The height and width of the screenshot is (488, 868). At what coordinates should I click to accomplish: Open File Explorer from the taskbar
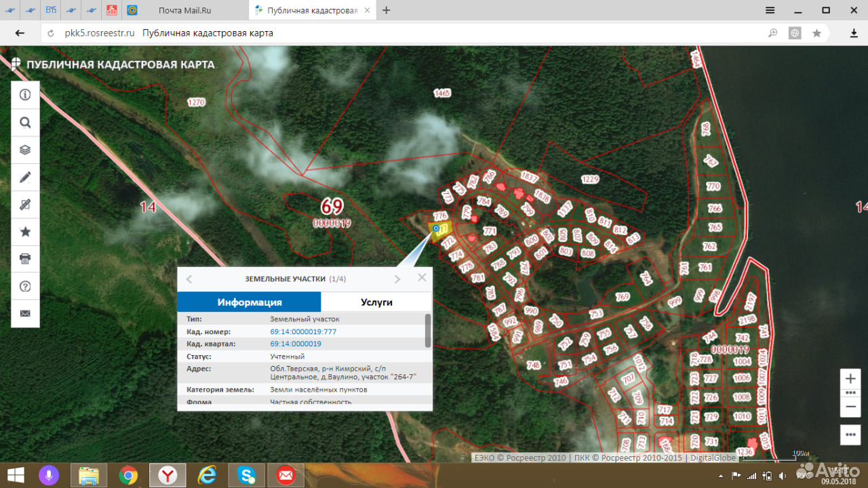tap(89, 475)
